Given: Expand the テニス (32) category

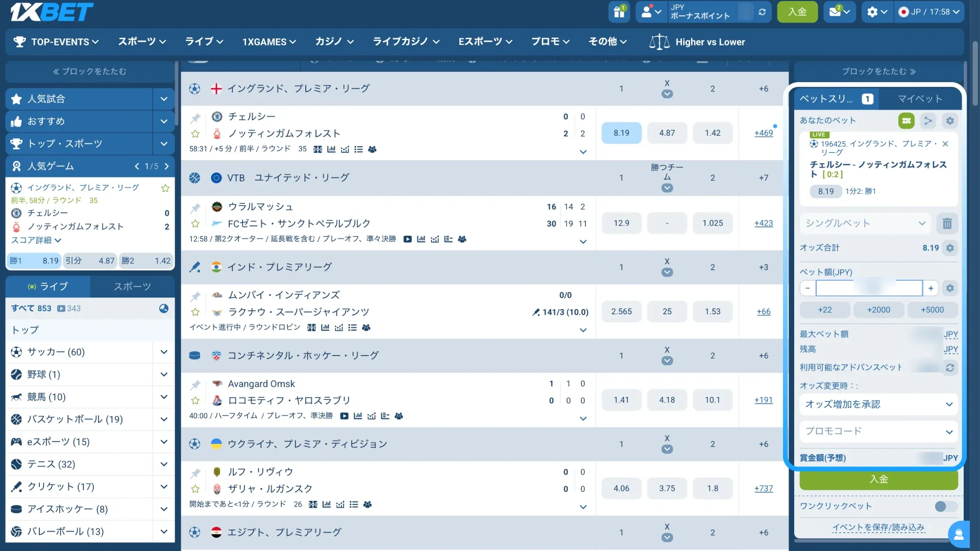Looking at the screenshot, I should pos(163,464).
